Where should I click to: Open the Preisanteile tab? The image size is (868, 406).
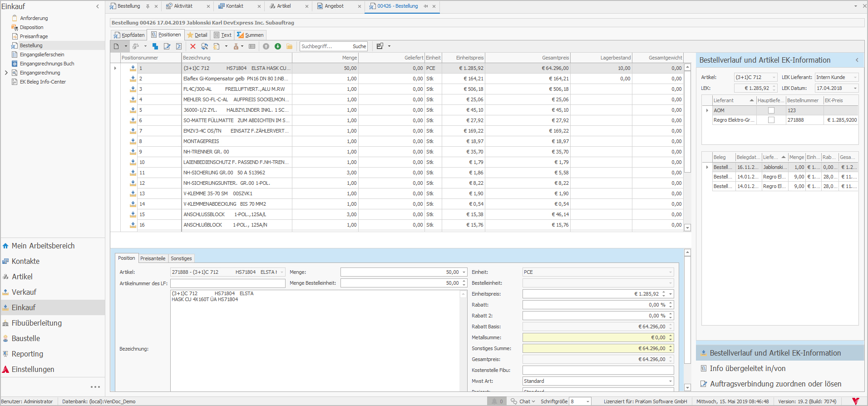tap(153, 258)
